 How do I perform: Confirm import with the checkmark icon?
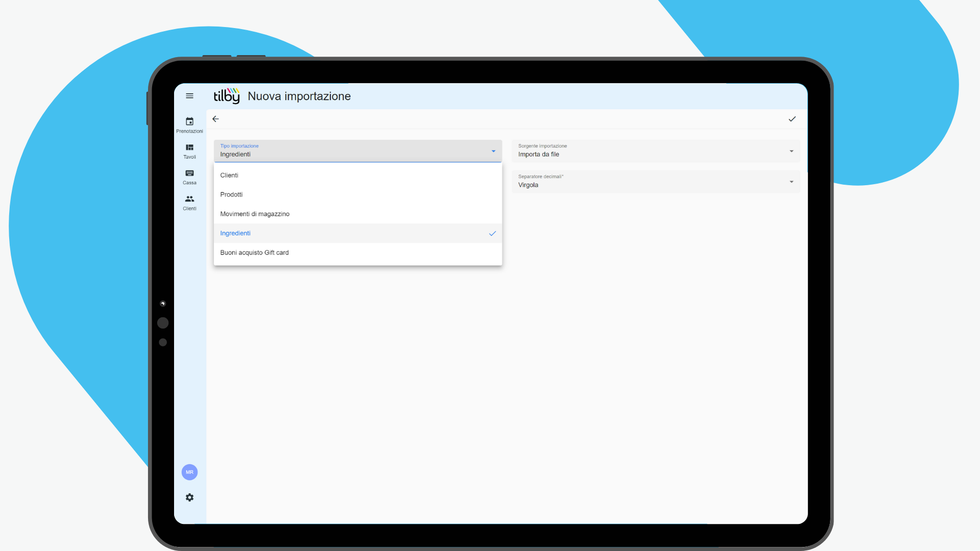pyautogui.click(x=792, y=119)
